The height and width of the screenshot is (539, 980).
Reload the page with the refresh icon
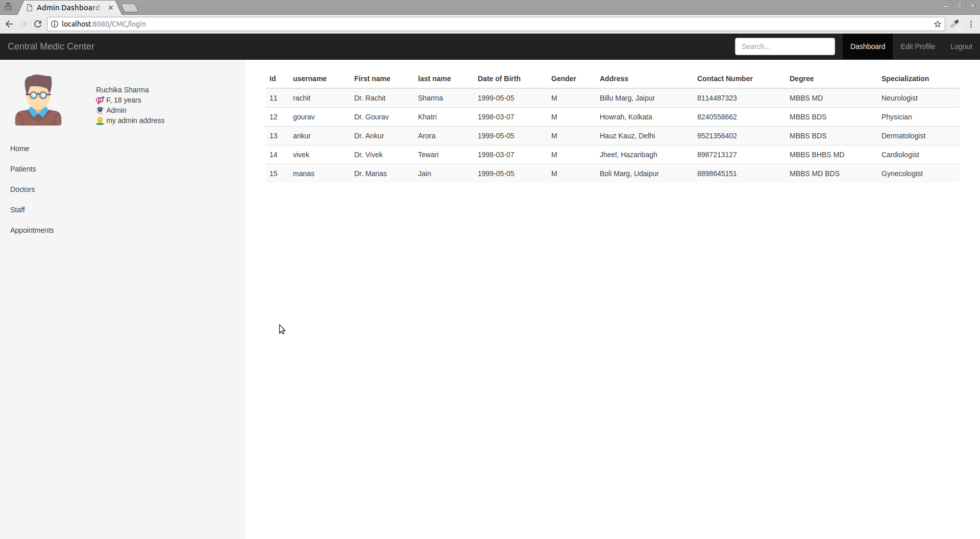38,24
